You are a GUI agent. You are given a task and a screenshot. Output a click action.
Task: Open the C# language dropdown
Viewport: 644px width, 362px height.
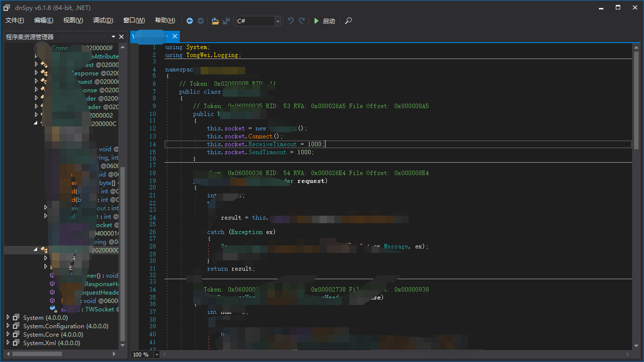(x=277, y=21)
